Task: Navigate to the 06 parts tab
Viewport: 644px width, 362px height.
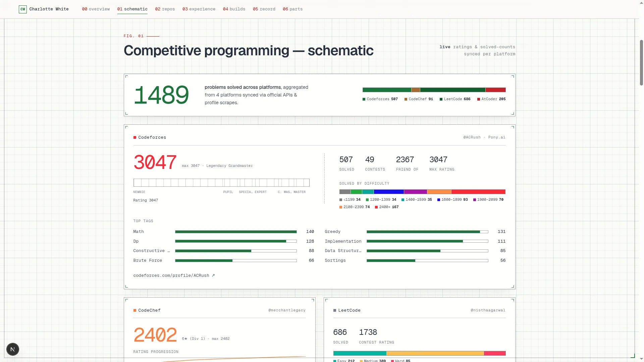Action: click(293, 9)
